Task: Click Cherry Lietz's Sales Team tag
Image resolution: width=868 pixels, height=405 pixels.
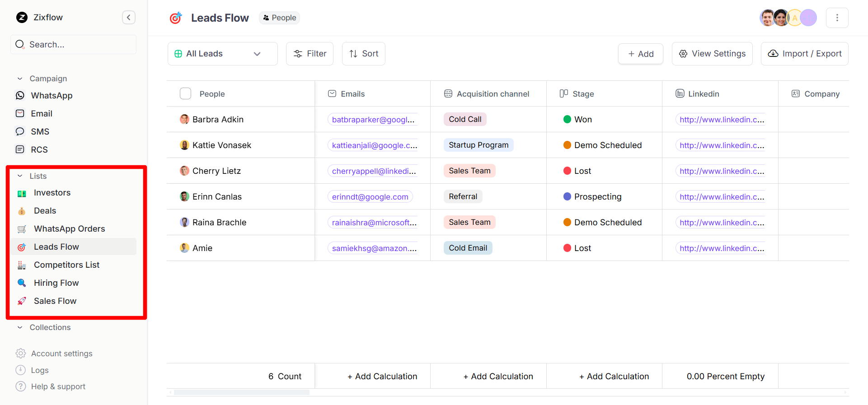Action: click(469, 171)
